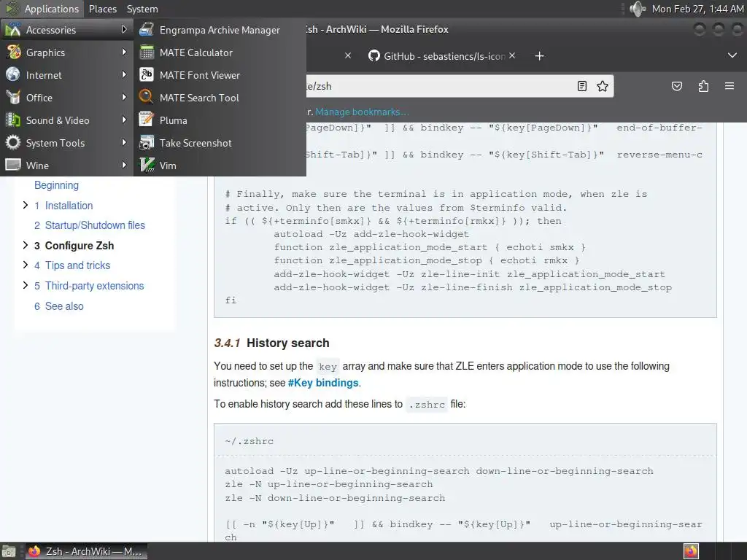The height and width of the screenshot is (560, 747).
Task: Go to Startup/Shutdown files section
Action: pyautogui.click(x=95, y=225)
